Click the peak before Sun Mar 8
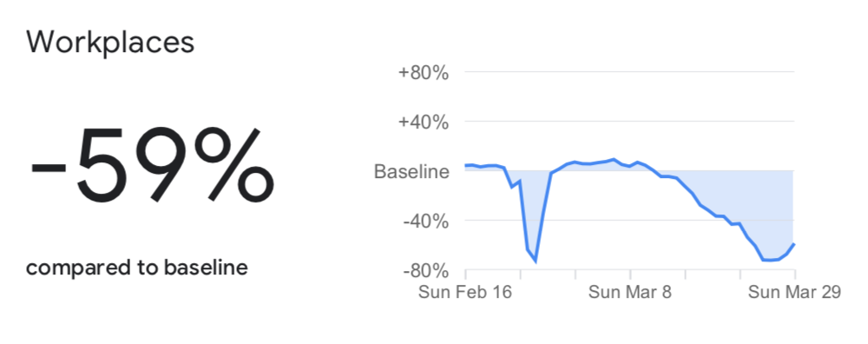 pyautogui.click(x=614, y=159)
